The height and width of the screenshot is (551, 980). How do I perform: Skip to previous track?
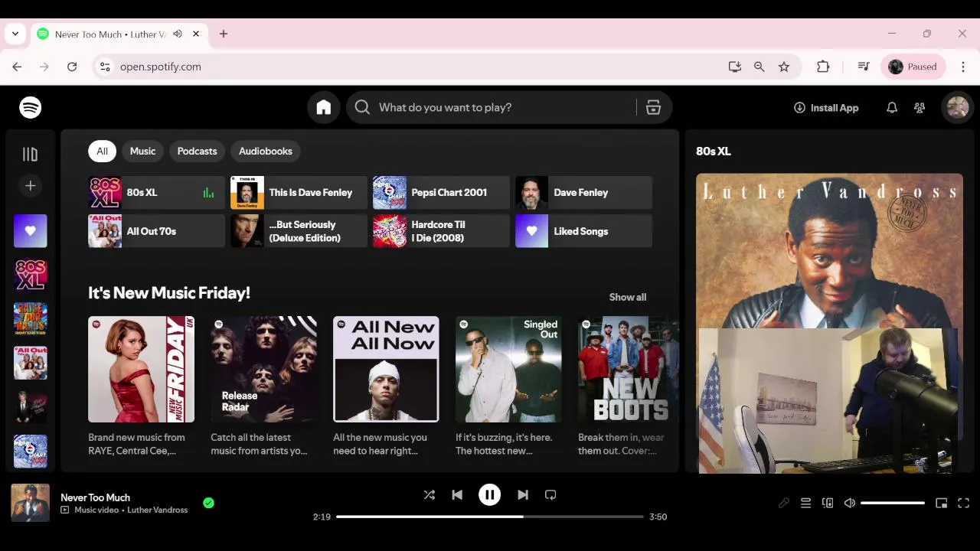click(457, 495)
